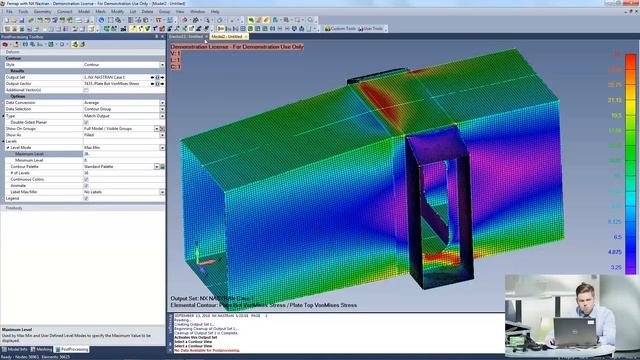Go to previous Output Vector arrow

[153, 84]
